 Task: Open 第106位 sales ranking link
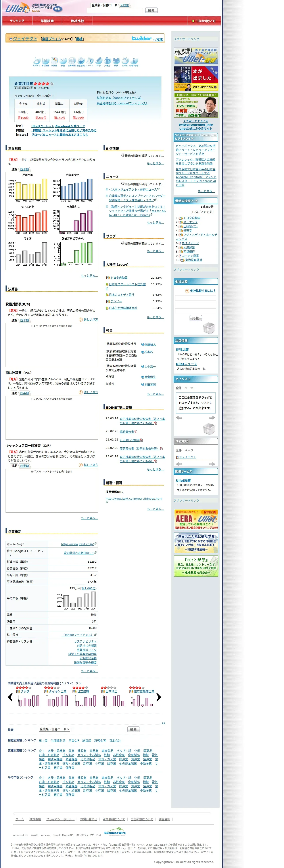tap(23, 118)
